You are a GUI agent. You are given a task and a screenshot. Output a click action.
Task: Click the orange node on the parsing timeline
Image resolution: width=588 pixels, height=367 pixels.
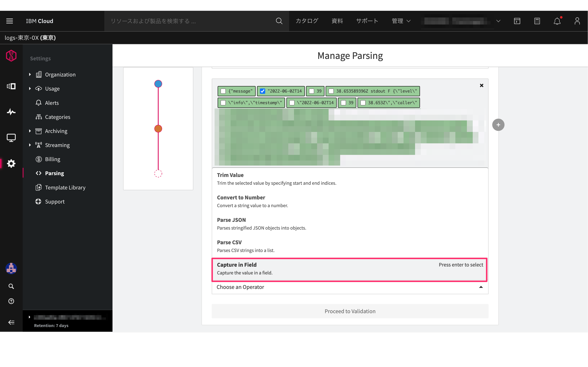(x=158, y=129)
